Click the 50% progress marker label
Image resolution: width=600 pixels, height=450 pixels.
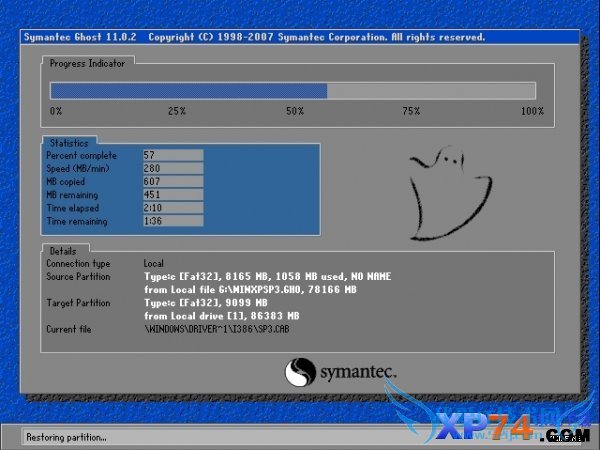pos(294,111)
